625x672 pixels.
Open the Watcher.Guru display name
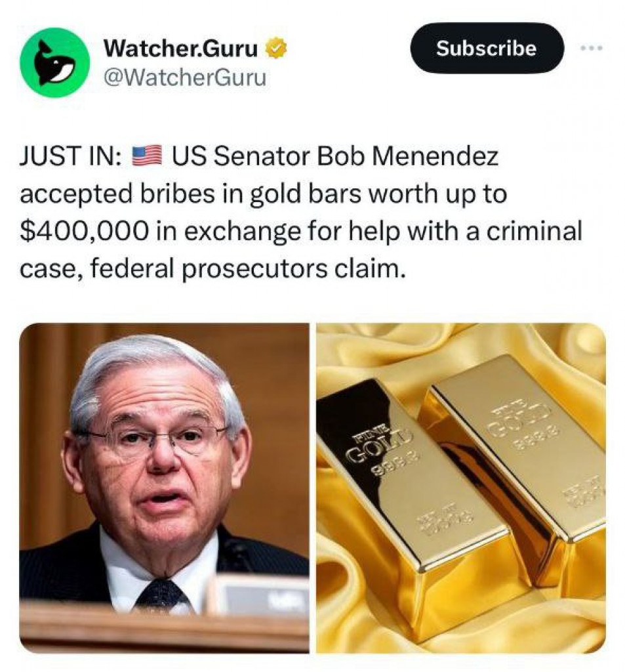[x=181, y=49]
